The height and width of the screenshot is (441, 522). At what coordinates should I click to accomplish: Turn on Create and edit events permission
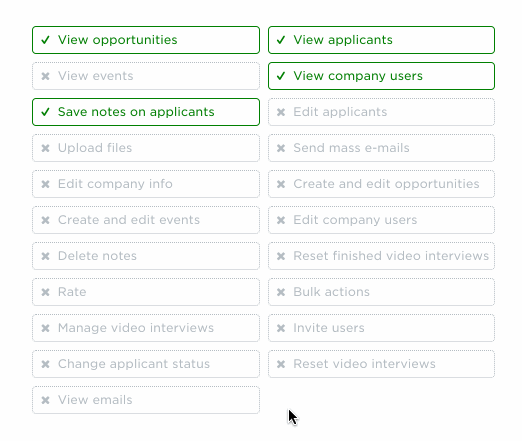click(146, 220)
